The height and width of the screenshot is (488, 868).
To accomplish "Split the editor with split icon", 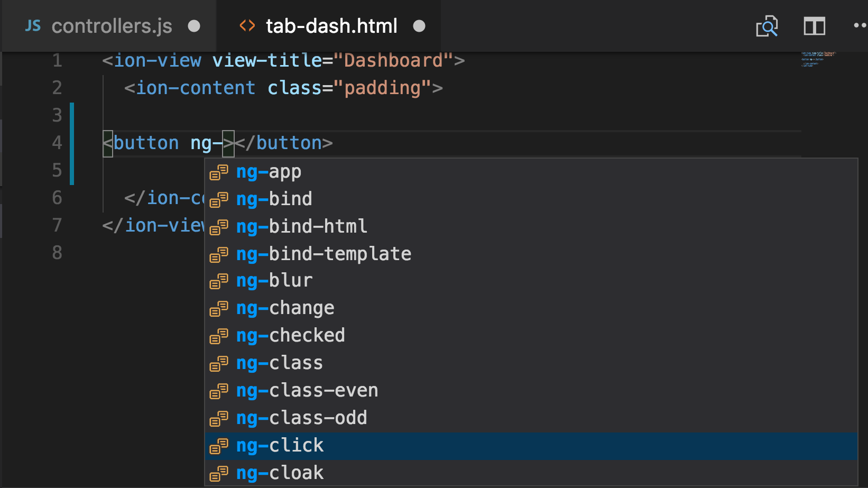I will 814,26.
